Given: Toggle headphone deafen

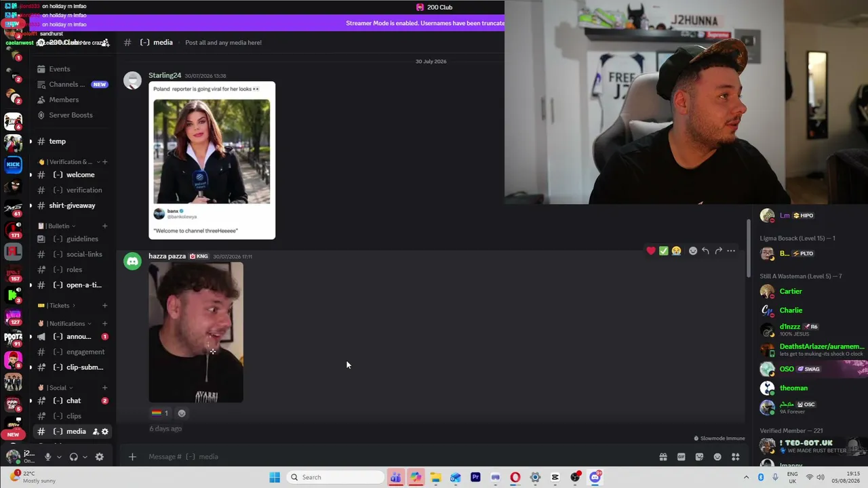Looking at the screenshot, I should click(73, 457).
